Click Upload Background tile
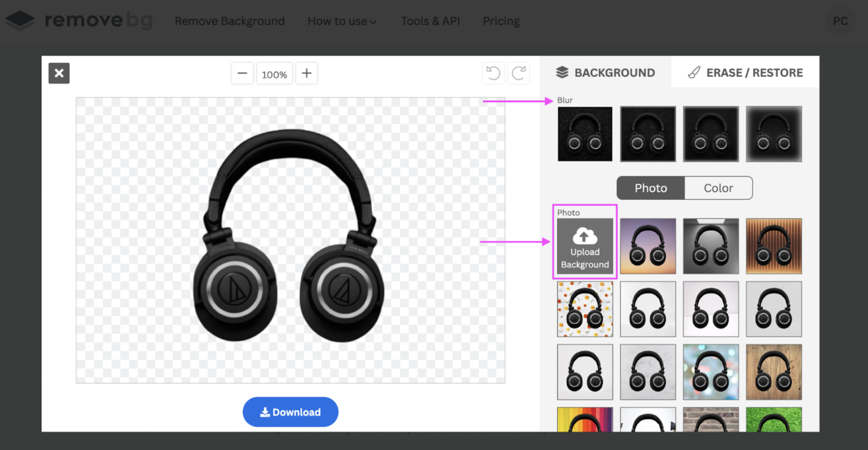The width and height of the screenshot is (868, 450). tap(585, 246)
